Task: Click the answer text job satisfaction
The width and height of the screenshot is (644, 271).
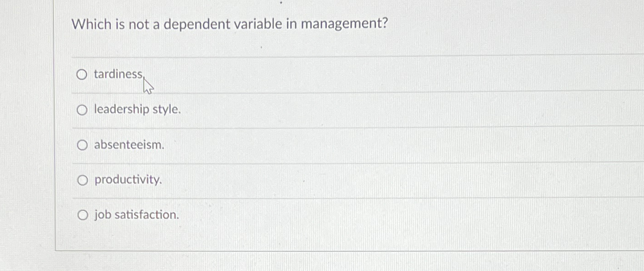Action: tap(136, 215)
